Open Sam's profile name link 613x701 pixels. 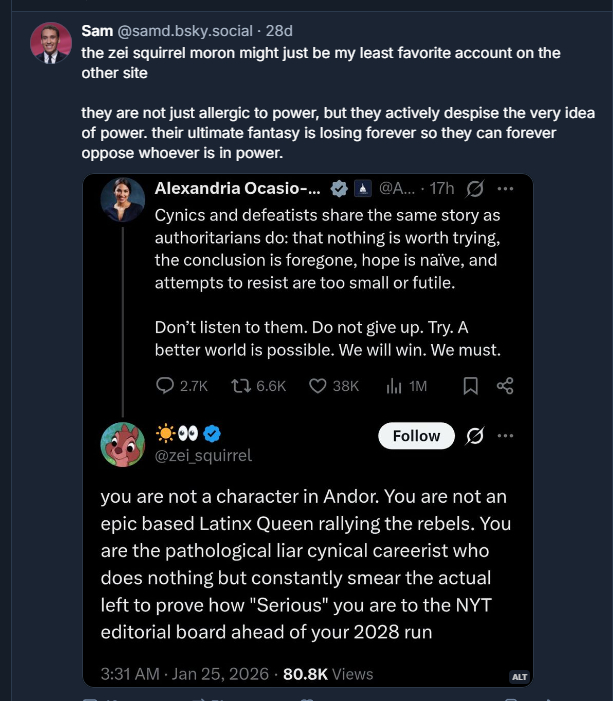97,31
